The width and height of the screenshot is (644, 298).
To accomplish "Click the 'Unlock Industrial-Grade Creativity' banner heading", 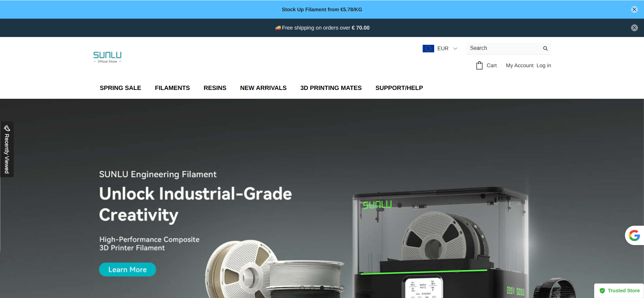I will pyautogui.click(x=196, y=204).
